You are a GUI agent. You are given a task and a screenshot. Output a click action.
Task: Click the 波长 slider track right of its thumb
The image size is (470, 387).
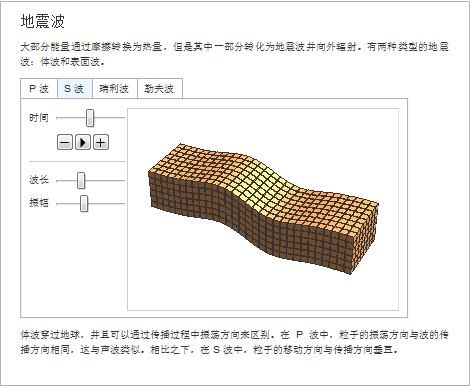click(x=105, y=180)
